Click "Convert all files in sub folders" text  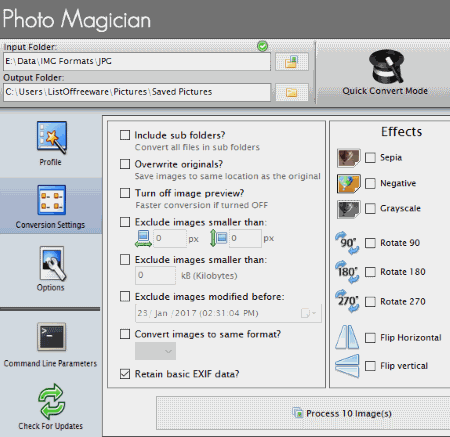pyautogui.click(x=197, y=147)
